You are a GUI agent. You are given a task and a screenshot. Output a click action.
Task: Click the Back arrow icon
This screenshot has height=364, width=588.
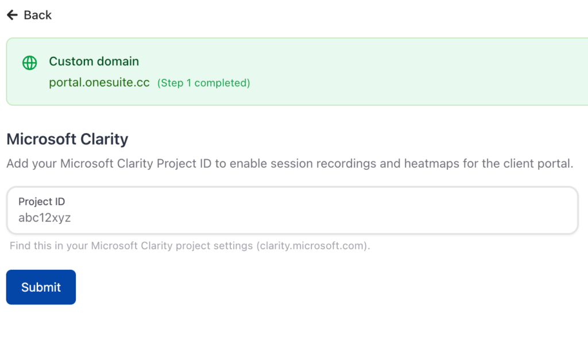coord(12,16)
